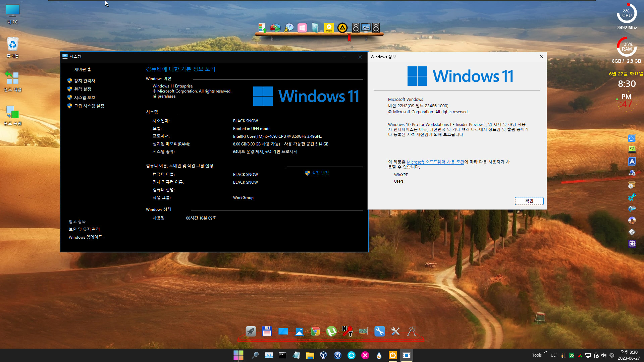644x362 pixels.
Task: Click the CPU usage gauge widget
Action: click(x=627, y=13)
